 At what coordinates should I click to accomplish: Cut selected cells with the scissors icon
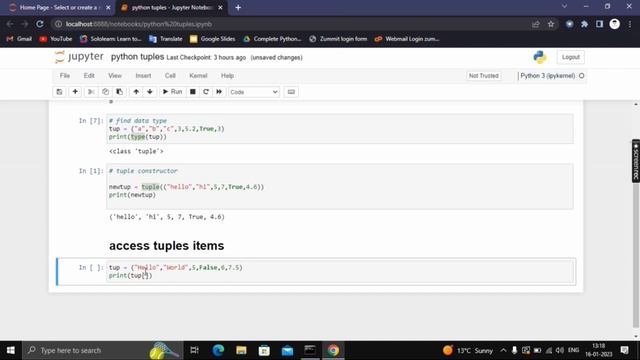[91, 92]
